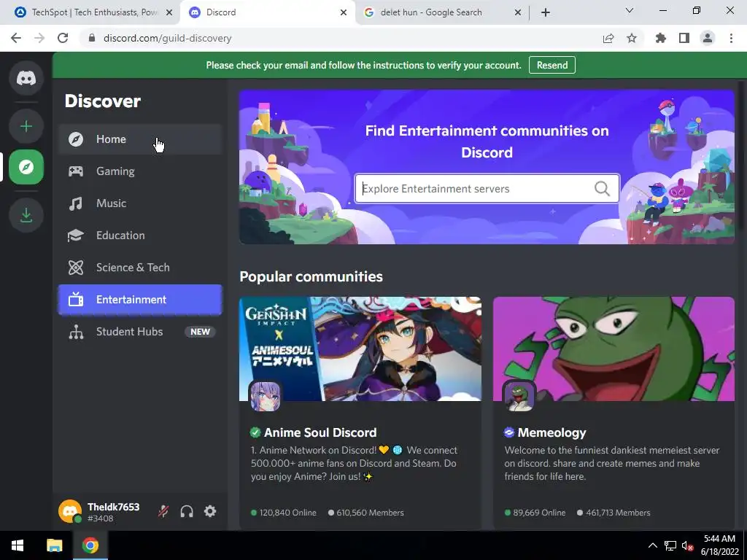Screen dimensions: 747x560
Task: Click the Add a Server plus icon
Action: (x=26, y=126)
